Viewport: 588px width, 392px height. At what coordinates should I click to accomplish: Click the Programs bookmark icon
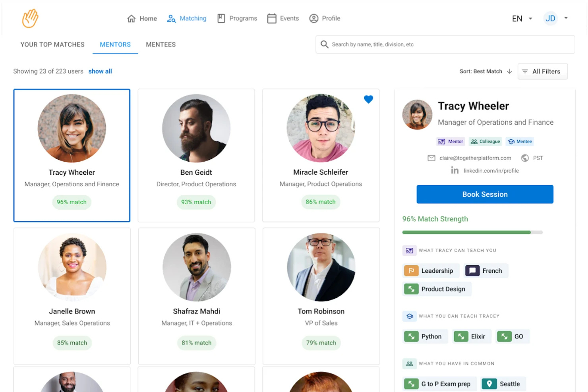(x=221, y=19)
